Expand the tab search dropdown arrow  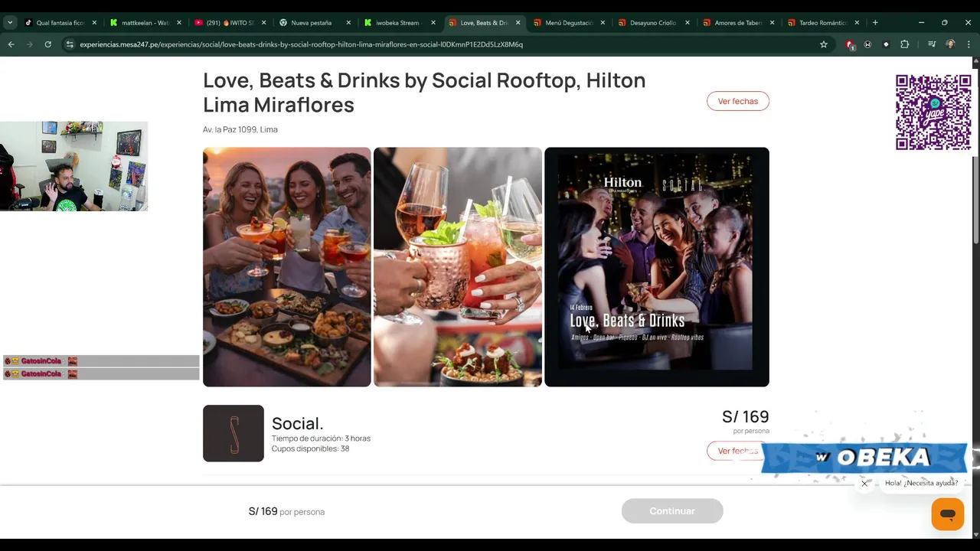pos(10,22)
